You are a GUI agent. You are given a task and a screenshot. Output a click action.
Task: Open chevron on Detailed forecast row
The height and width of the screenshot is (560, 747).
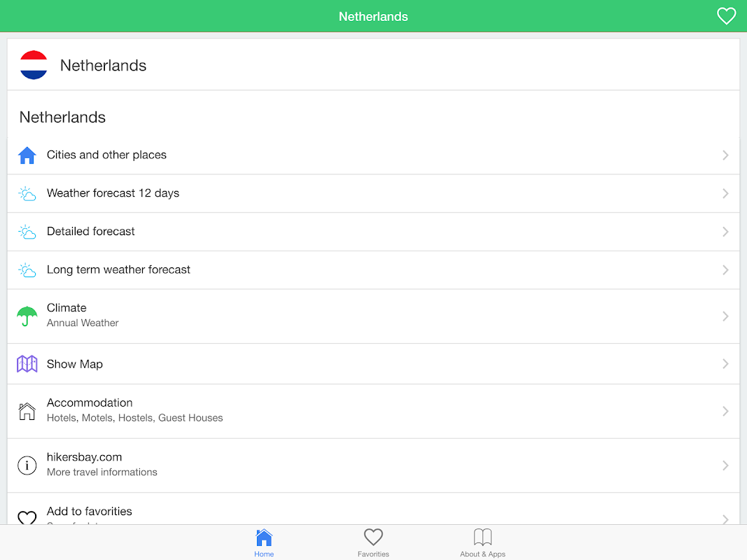pos(725,232)
